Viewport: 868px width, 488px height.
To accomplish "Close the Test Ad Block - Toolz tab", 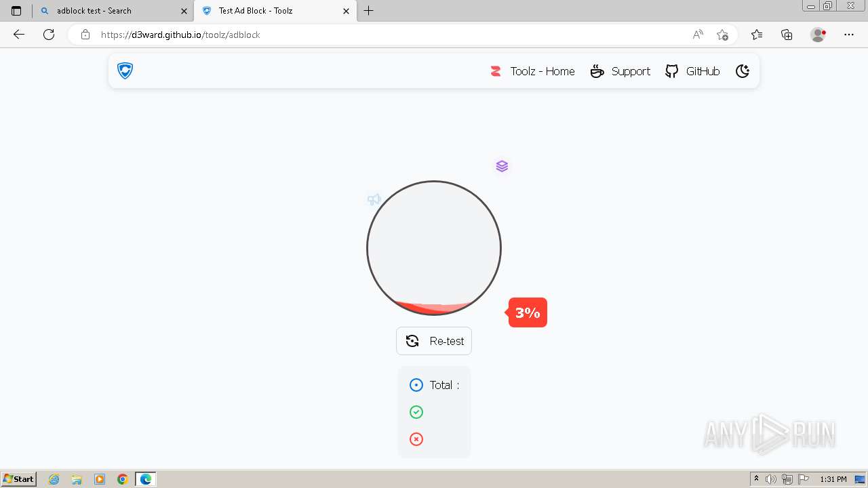I will (347, 11).
